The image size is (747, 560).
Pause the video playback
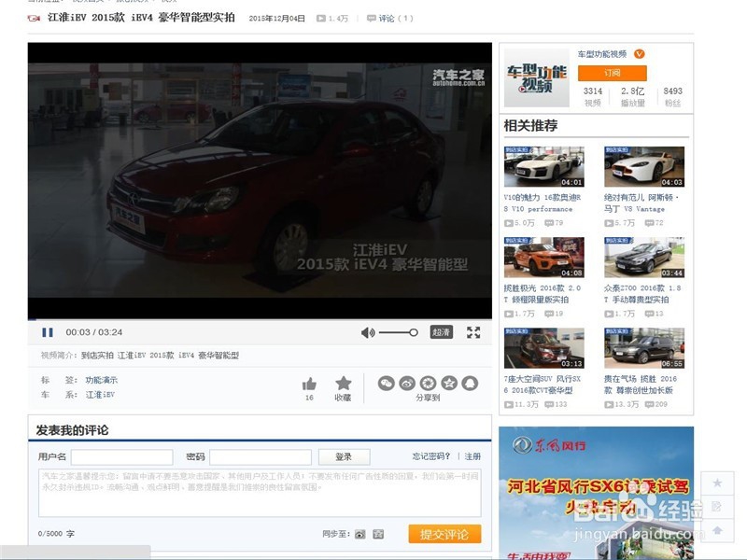click(x=48, y=332)
